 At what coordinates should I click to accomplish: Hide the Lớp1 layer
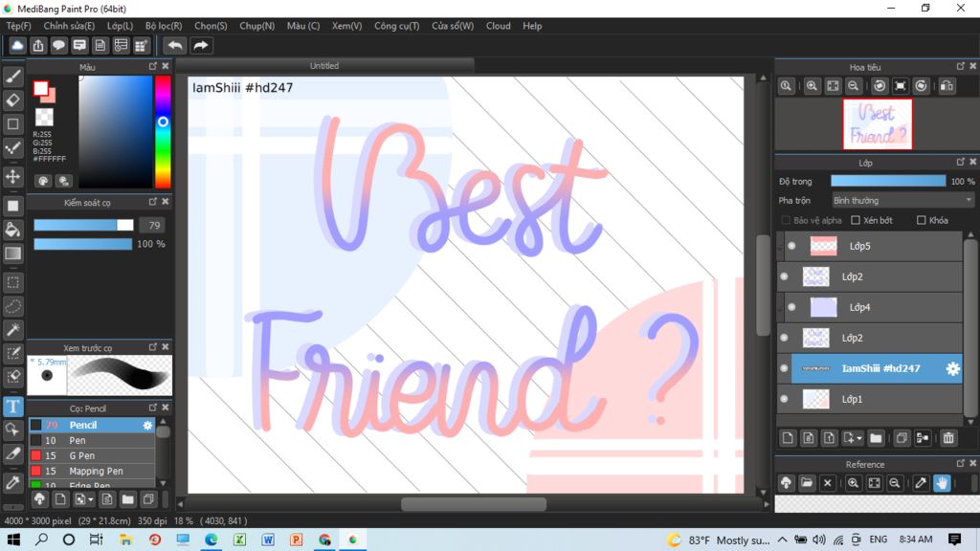(x=785, y=399)
